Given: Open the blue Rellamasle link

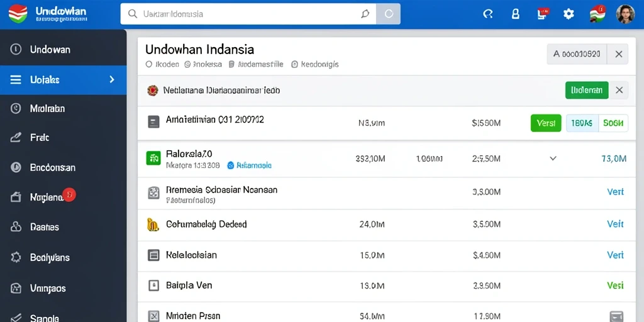Looking at the screenshot, I should 249,165.
